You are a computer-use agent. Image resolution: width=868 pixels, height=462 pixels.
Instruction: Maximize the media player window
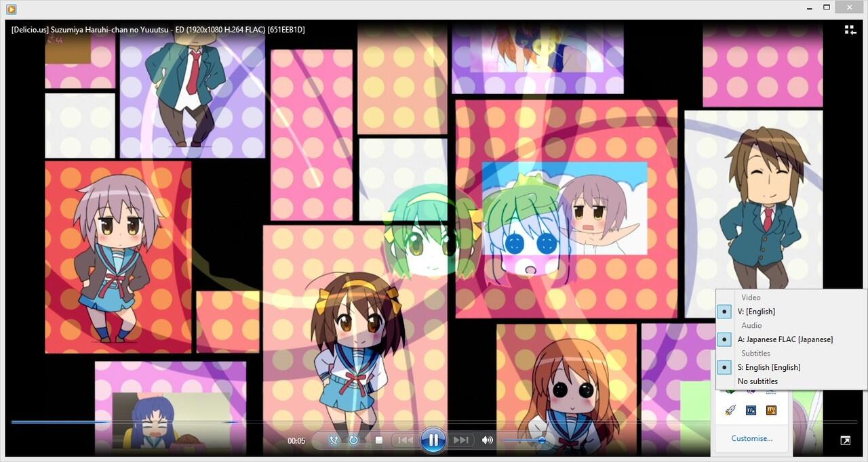click(x=827, y=8)
